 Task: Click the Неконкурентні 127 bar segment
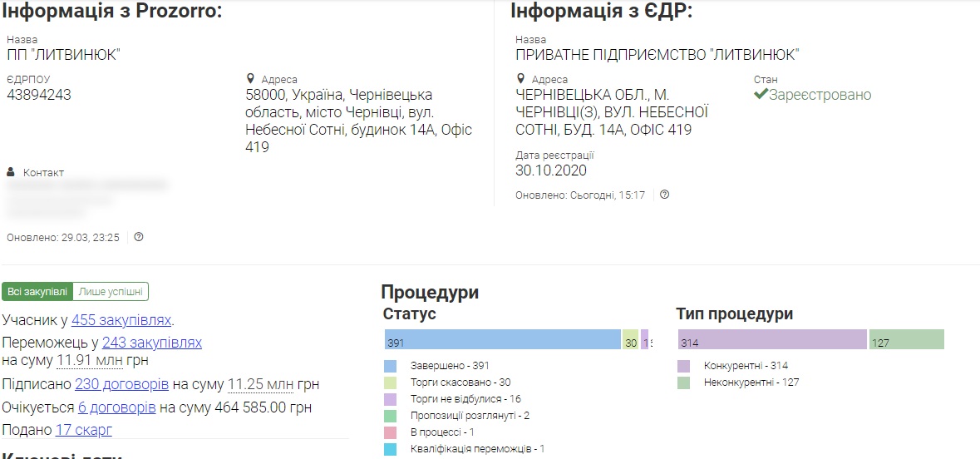pos(906,339)
